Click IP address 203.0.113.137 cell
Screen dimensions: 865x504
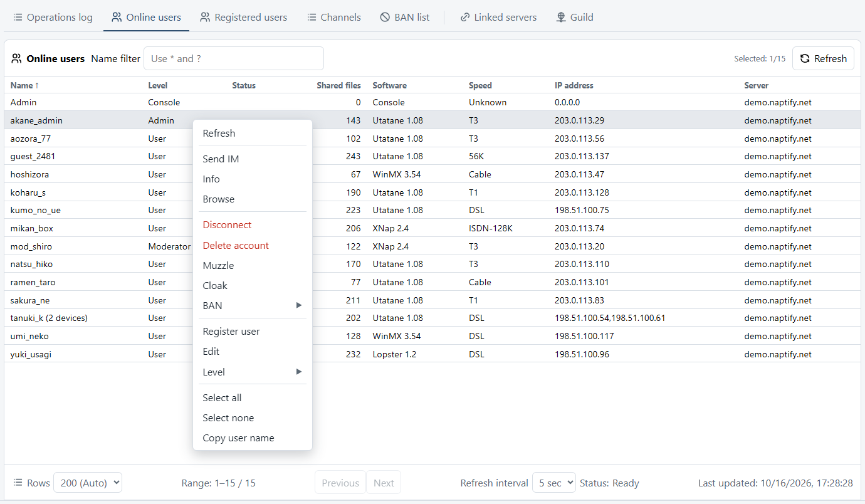point(582,156)
